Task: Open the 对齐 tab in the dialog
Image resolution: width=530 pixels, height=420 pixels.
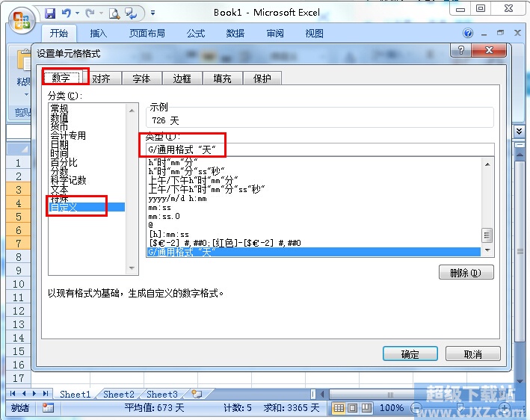Action: [x=101, y=78]
